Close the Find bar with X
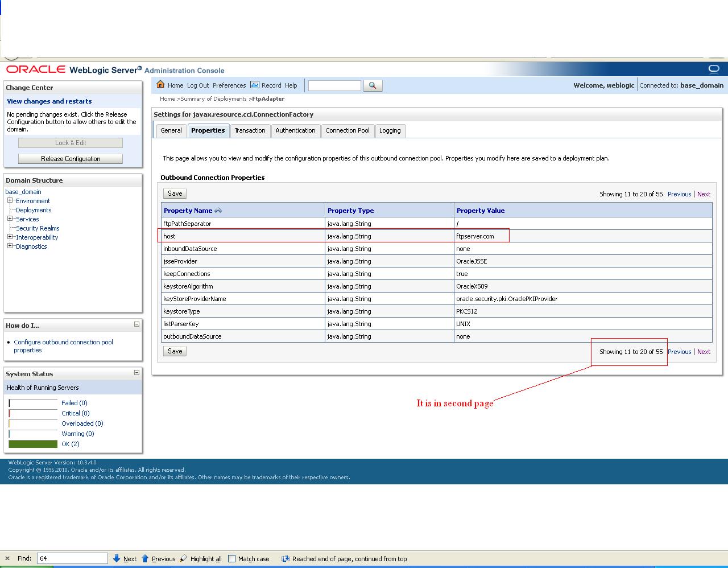The width and height of the screenshot is (728, 568). tap(7, 559)
